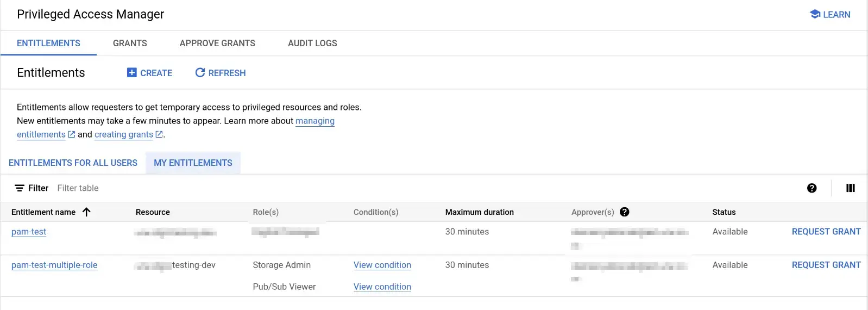Click the Status column header

pos(724,212)
